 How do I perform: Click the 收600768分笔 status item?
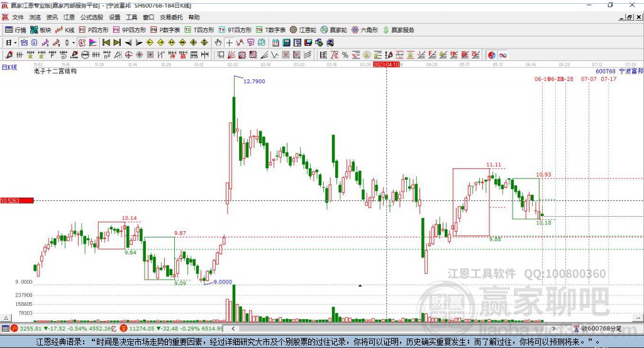597,329
